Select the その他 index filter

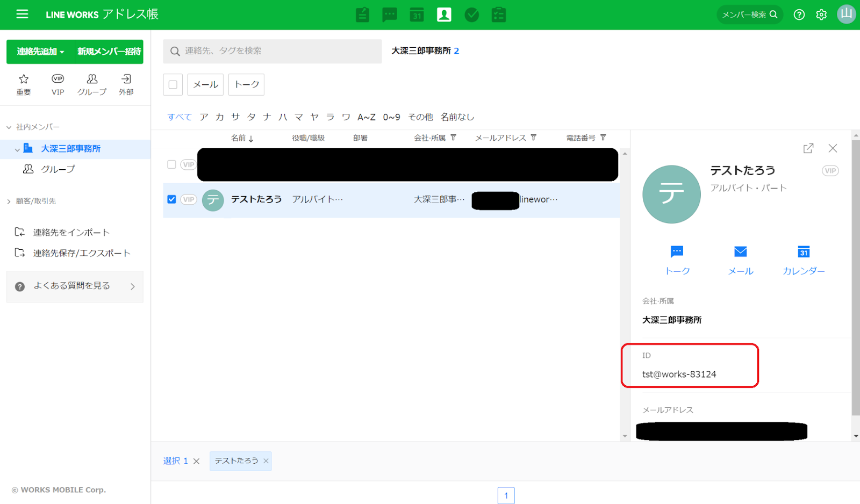[420, 117]
